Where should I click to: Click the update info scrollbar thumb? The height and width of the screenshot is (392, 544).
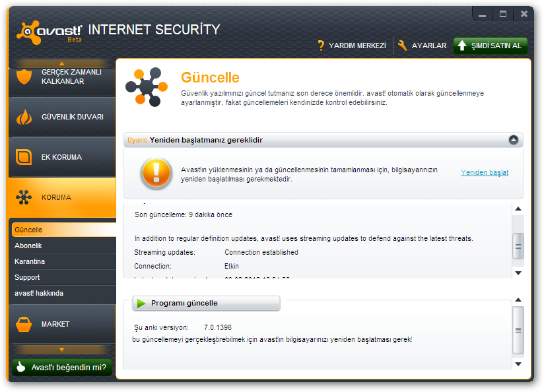click(518, 247)
